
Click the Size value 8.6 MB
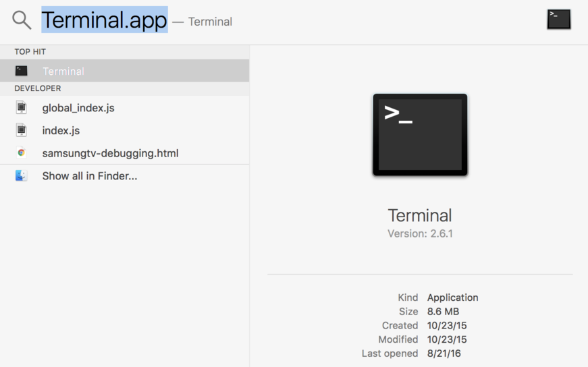tap(443, 312)
